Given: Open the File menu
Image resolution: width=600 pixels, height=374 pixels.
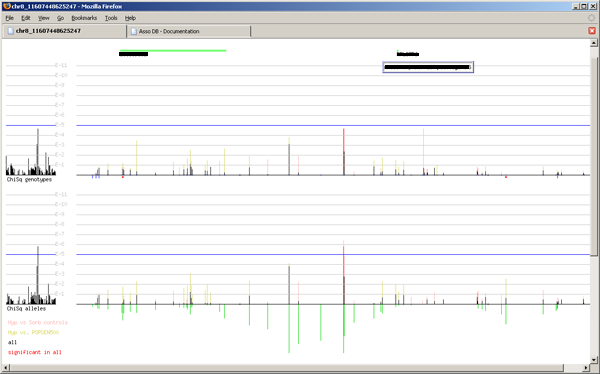Looking at the screenshot, I should click(10, 18).
